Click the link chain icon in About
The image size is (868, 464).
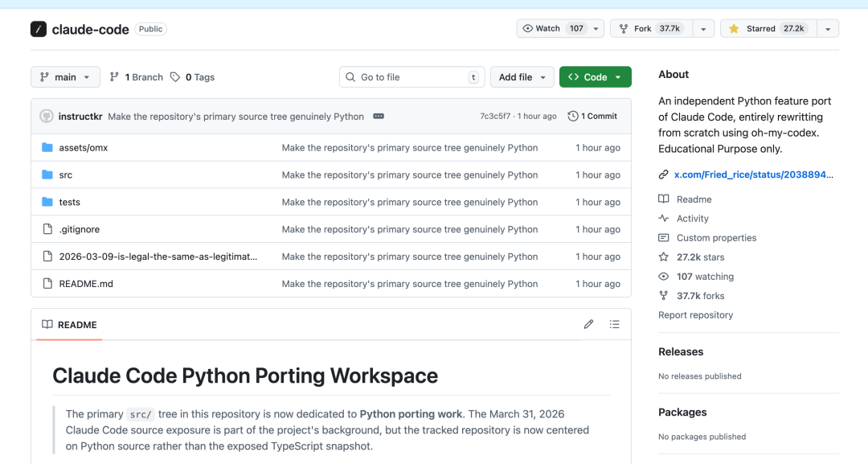coord(663,175)
